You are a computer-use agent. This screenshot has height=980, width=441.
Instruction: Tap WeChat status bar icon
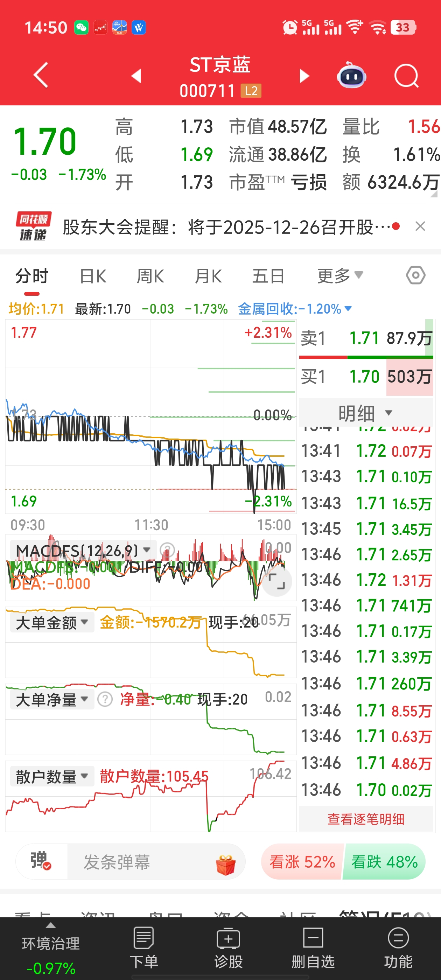pyautogui.click(x=81, y=27)
